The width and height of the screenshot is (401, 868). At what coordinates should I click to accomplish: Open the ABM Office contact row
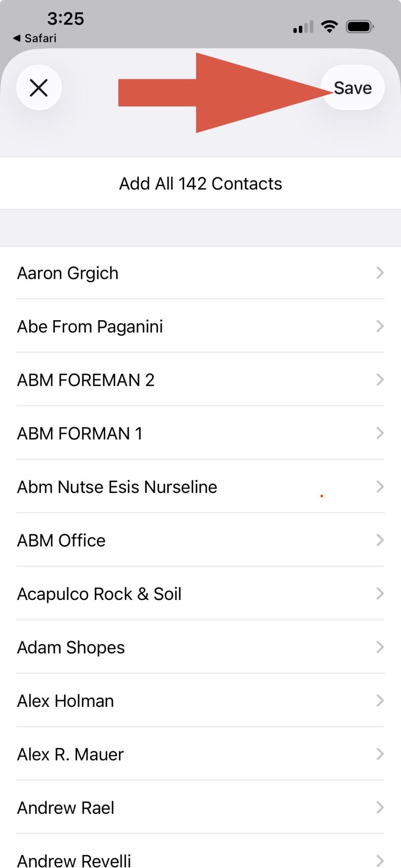[x=62, y=541]
